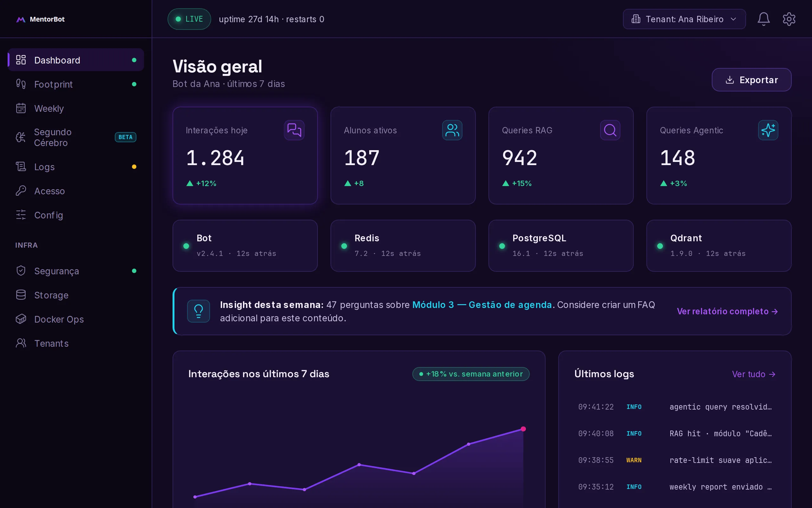Click the +15% trend on Queries RAG
The height and width of the screenshot is (508, 812).
517,184
